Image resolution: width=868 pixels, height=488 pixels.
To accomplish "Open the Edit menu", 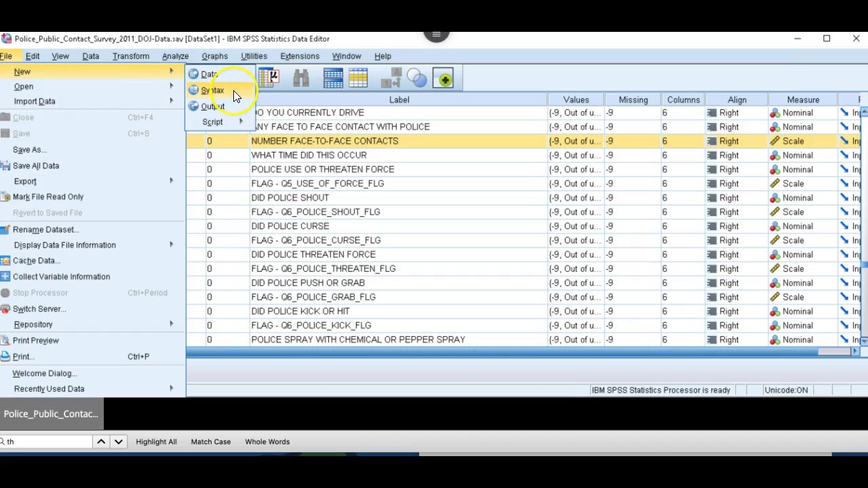I will [33, 56].
